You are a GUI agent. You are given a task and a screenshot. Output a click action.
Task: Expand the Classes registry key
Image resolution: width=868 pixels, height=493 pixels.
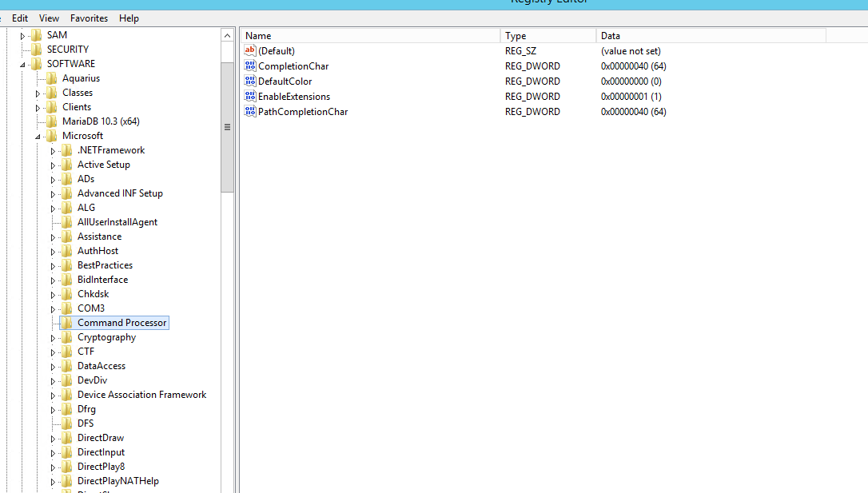(38, 93)
